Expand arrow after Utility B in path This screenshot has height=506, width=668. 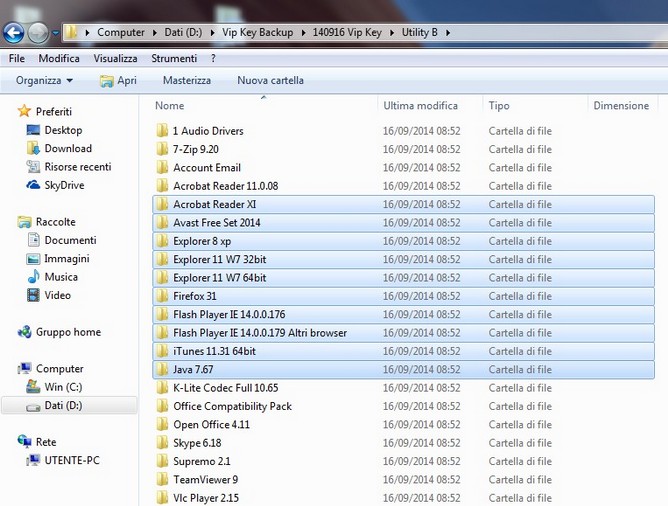click(x=448, y=33)
